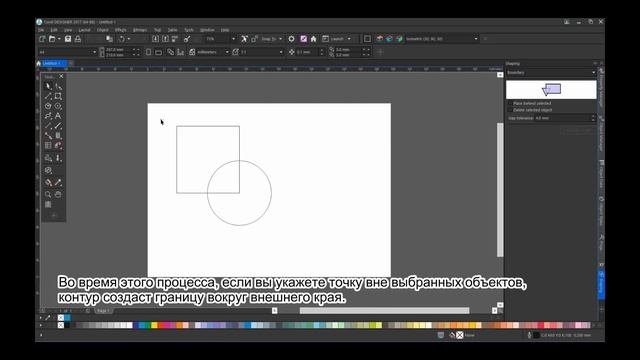Click the status bar fill bucket icon
640x360 pixels.
point(452,335)
